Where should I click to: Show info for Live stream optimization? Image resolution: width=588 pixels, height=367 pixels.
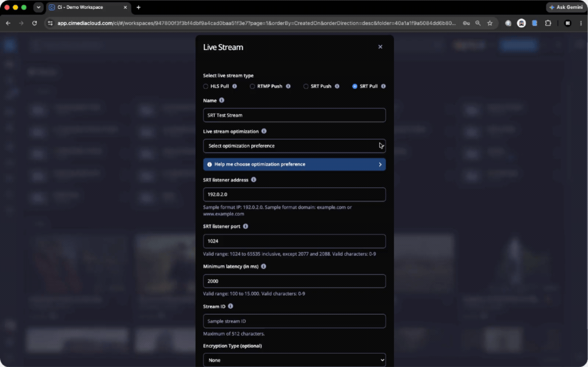(264, 131)
